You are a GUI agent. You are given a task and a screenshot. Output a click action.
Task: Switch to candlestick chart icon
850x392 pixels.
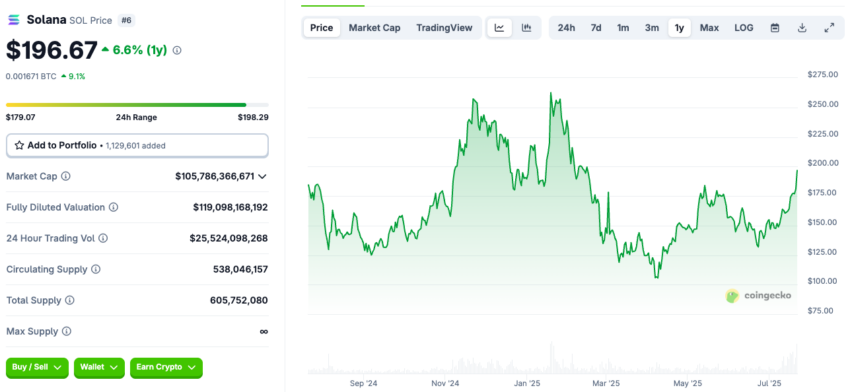click(x=526, y=28)
